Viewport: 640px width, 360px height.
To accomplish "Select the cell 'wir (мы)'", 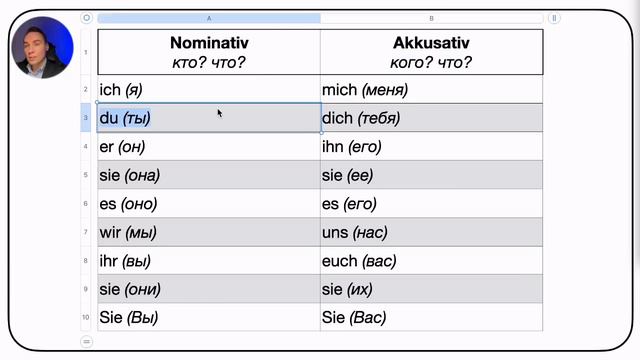I will [x=209, y=232].
